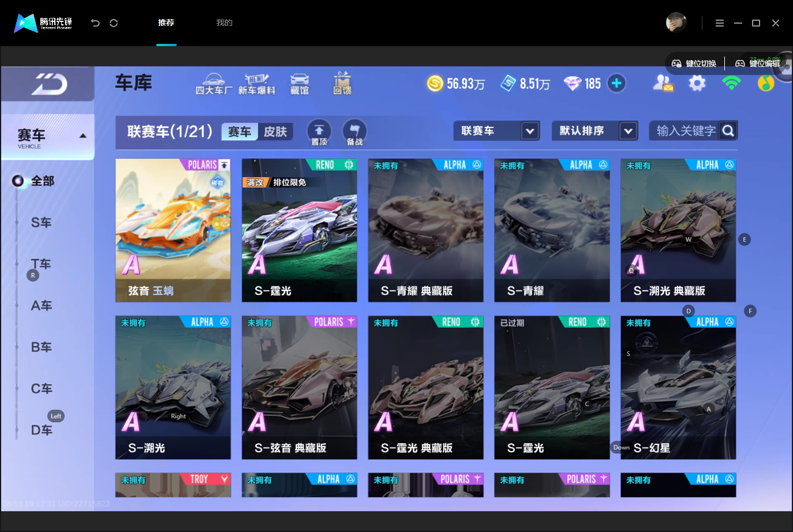
Task: Select the S-溯光 典藏版 car card
Action: (678, 230)
